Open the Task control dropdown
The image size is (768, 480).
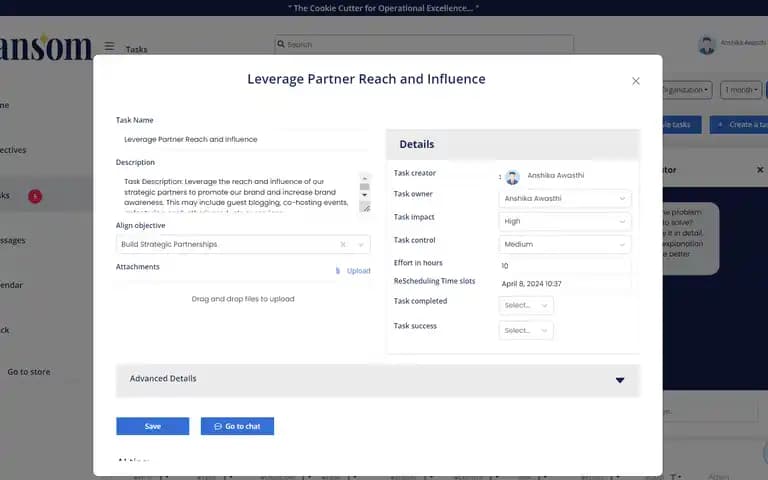click(565, 244)
